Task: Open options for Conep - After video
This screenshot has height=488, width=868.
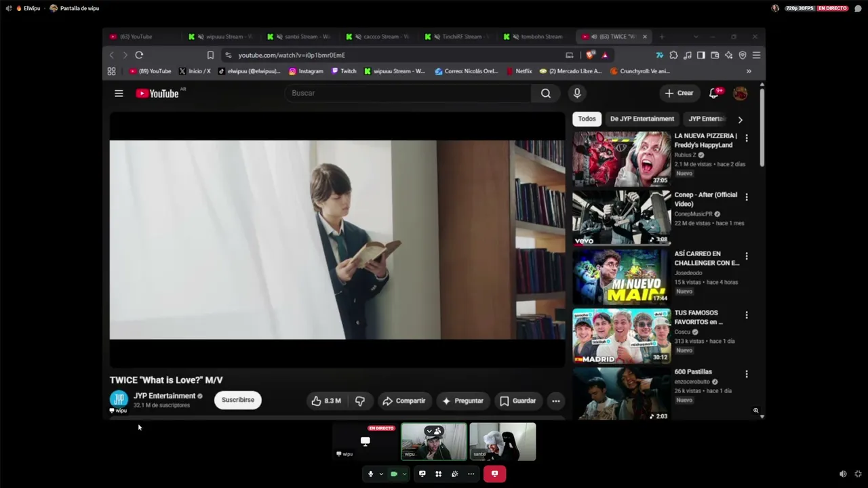Action: pos(747,197)
